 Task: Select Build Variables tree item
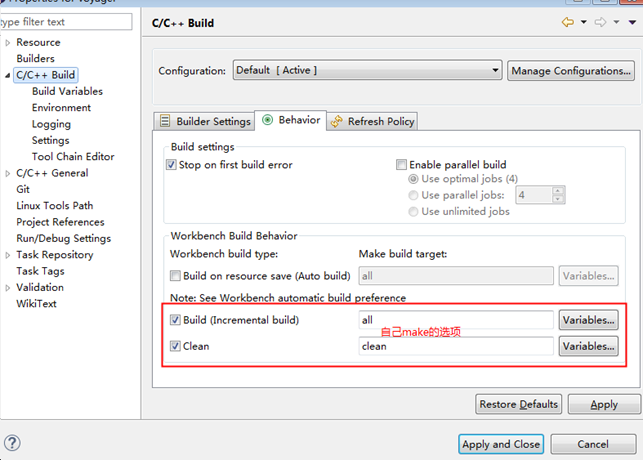67,91
